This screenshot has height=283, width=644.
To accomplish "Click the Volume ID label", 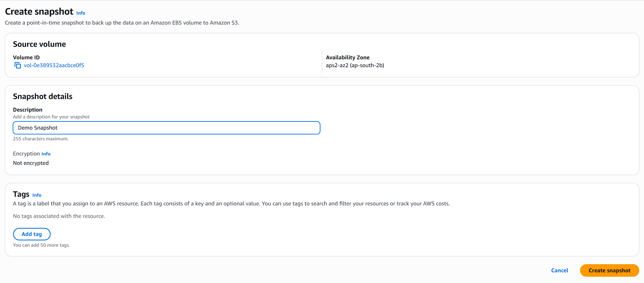I will pyautogui.click(x=26, y=57).
